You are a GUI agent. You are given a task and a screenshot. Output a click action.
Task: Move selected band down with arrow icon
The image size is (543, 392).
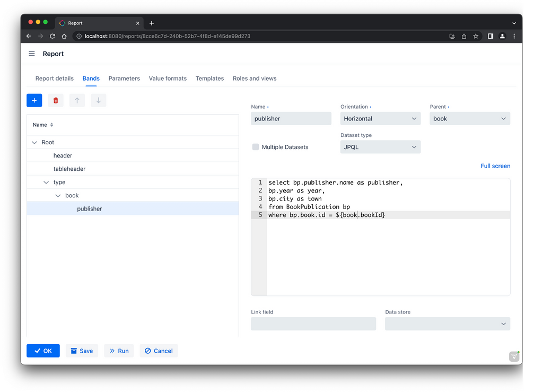98,100
